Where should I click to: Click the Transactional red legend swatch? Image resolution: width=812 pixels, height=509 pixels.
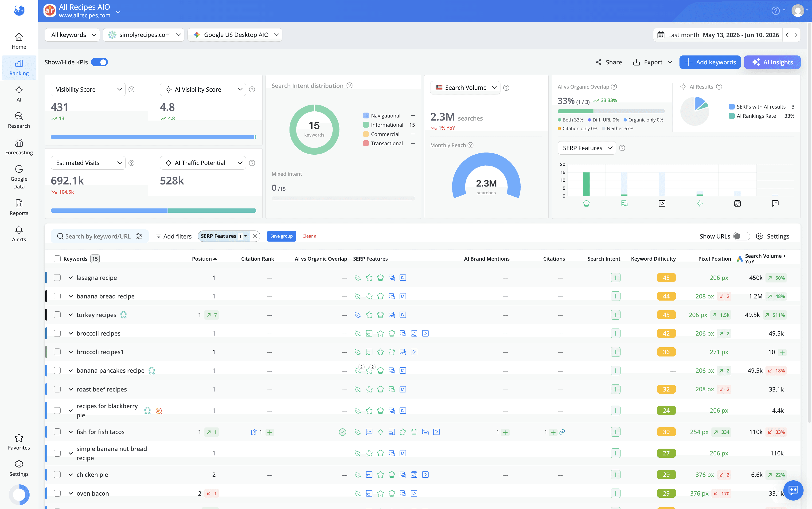point(366,143)
